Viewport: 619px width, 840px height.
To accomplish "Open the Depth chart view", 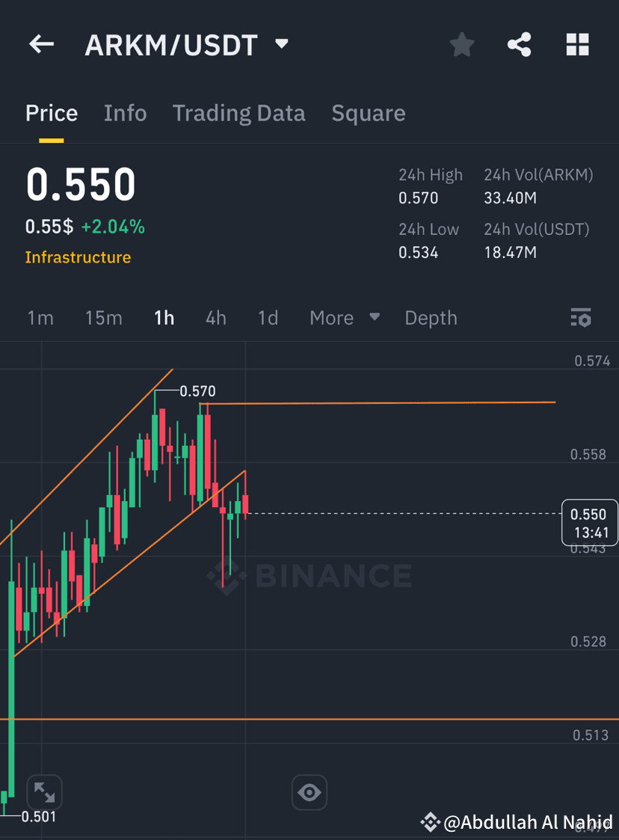I will point(431,318).
